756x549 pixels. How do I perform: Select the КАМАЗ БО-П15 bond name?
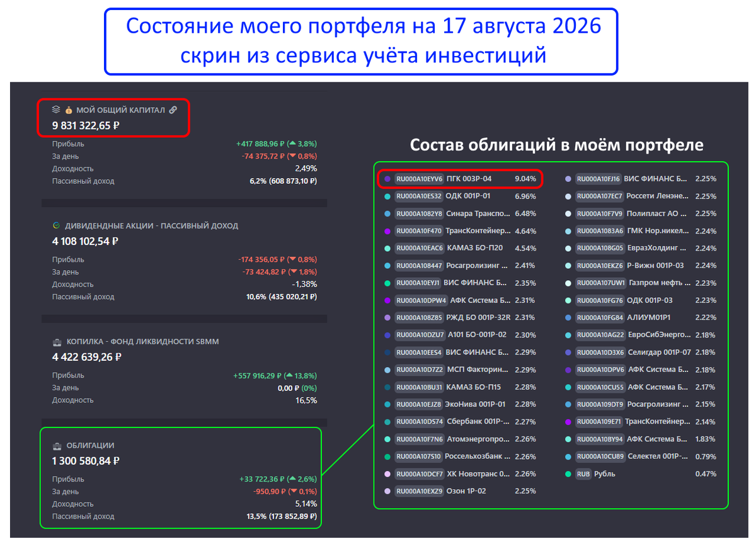474,387
